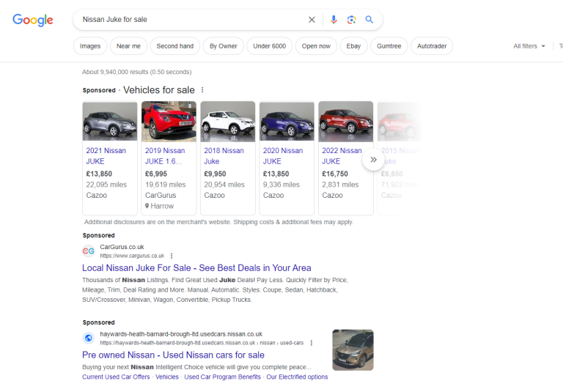Open Google Lens image search icon
The height and width of the screenshot is (392, 563).
coord(352,20)
